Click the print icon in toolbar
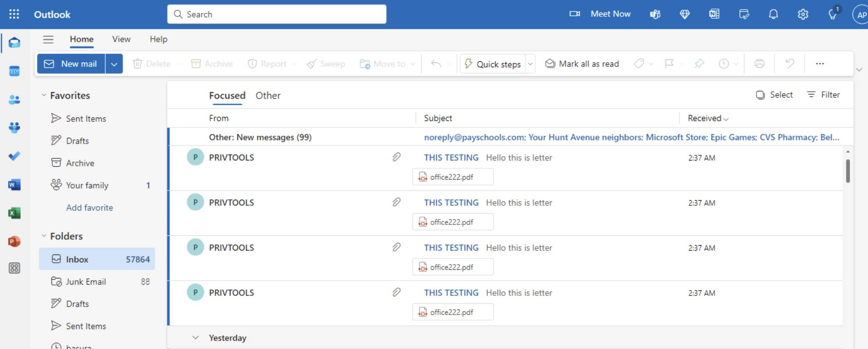 click(x=759, y=64)
